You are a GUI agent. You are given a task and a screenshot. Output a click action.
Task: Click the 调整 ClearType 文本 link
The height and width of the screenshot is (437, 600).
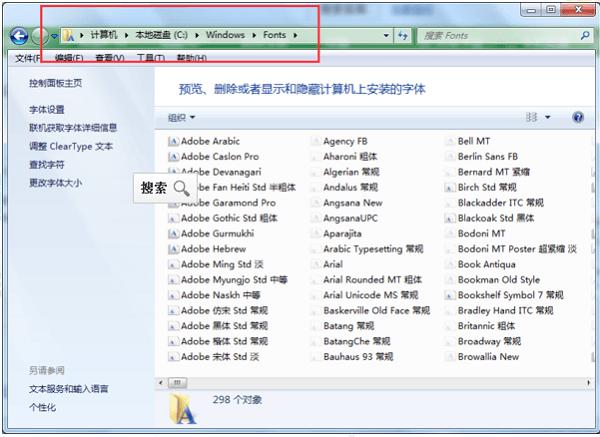71,146
